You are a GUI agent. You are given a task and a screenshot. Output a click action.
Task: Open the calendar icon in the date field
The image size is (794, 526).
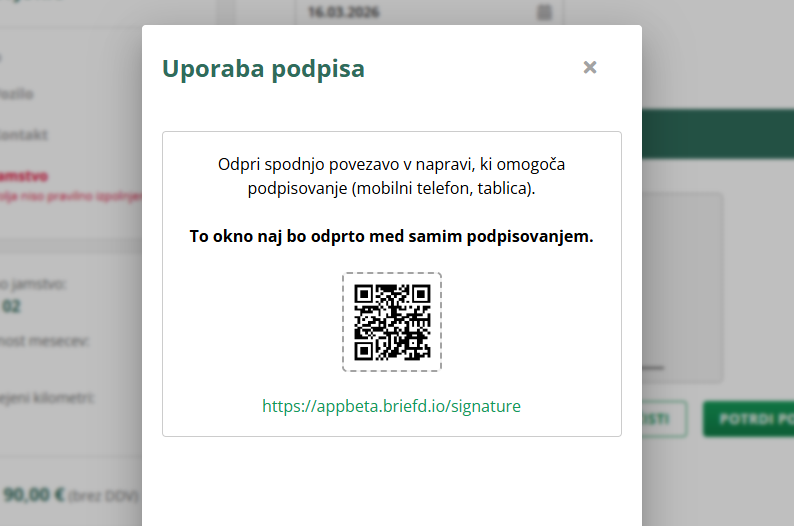point(544,12)
